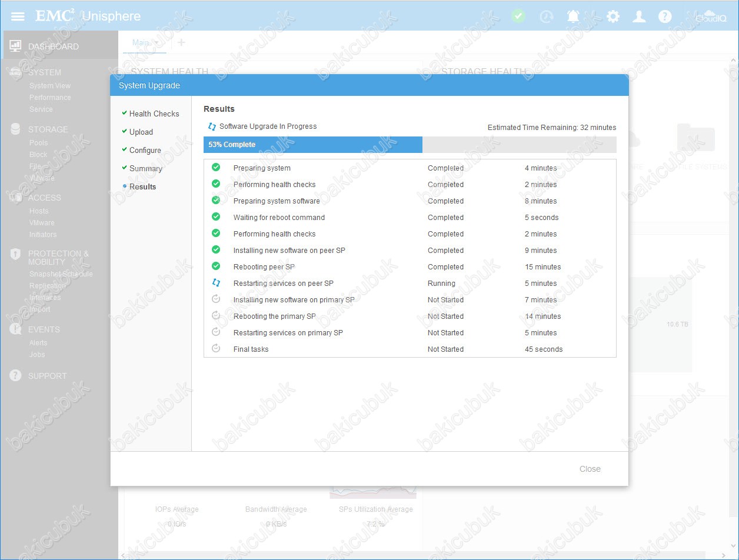Click the green check for Preparing system software

point(216,201)
